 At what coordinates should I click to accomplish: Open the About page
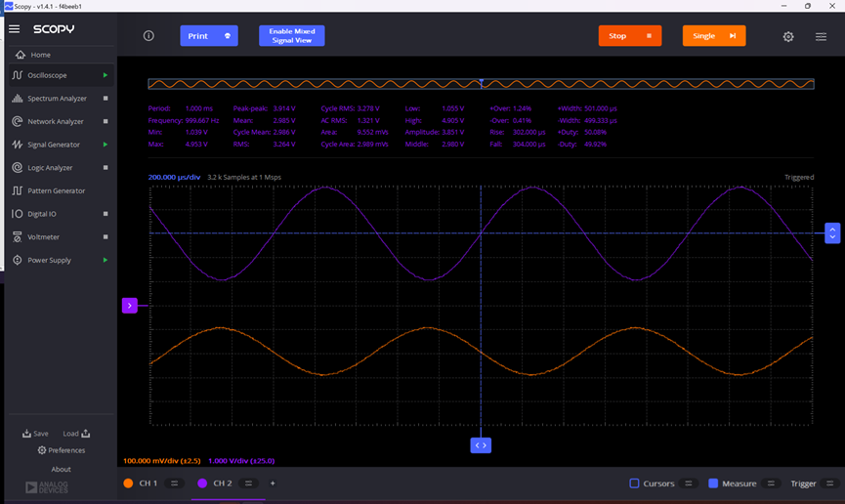61,470
